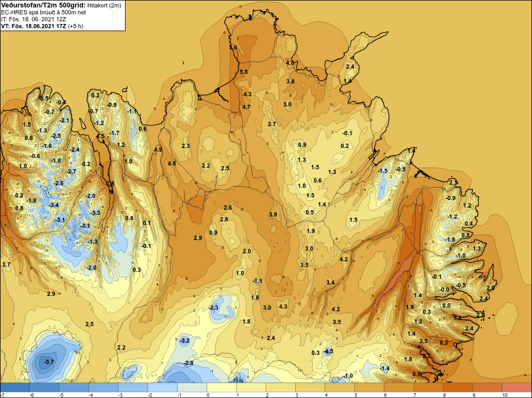Click the negative value '-3.3'
Screen dimensions: 532x398
tap(96, 213)
